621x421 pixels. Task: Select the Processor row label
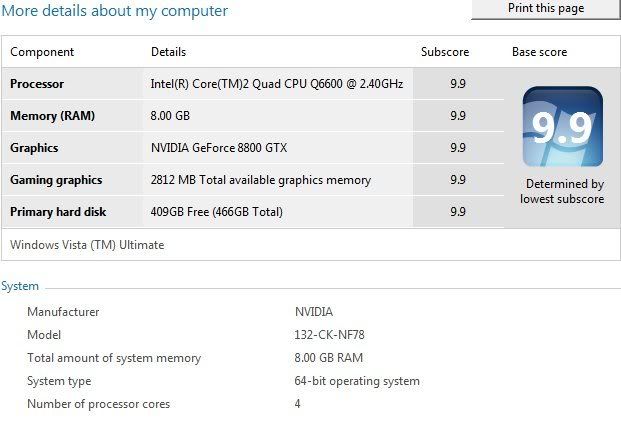point(37,84)
